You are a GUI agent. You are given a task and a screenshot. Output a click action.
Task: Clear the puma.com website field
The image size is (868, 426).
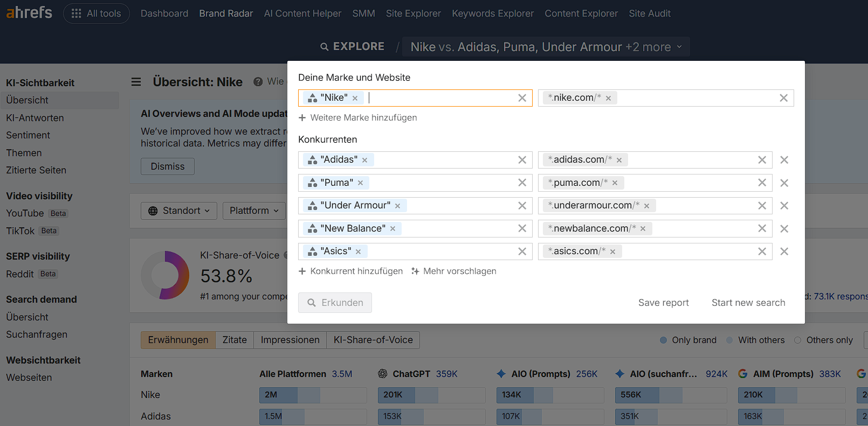(762, 183)
